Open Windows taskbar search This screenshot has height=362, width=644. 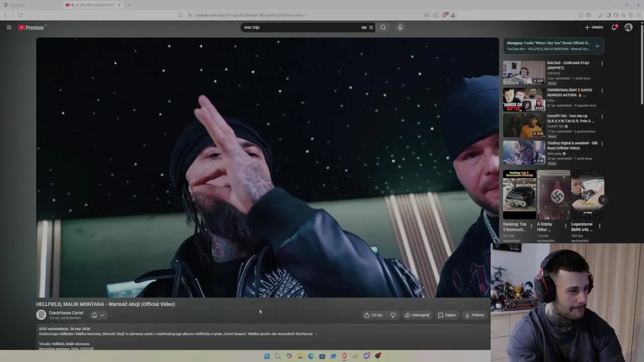278,356
